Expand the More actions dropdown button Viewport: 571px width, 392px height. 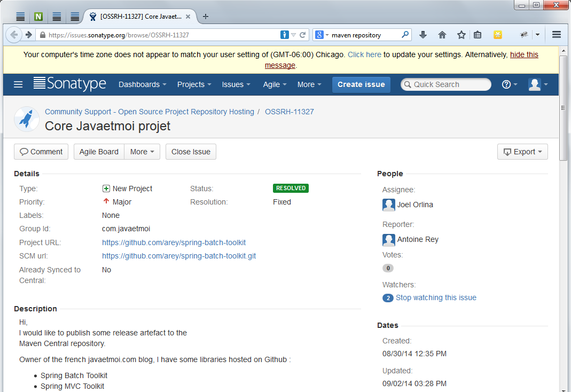click(x=142, y=152)
